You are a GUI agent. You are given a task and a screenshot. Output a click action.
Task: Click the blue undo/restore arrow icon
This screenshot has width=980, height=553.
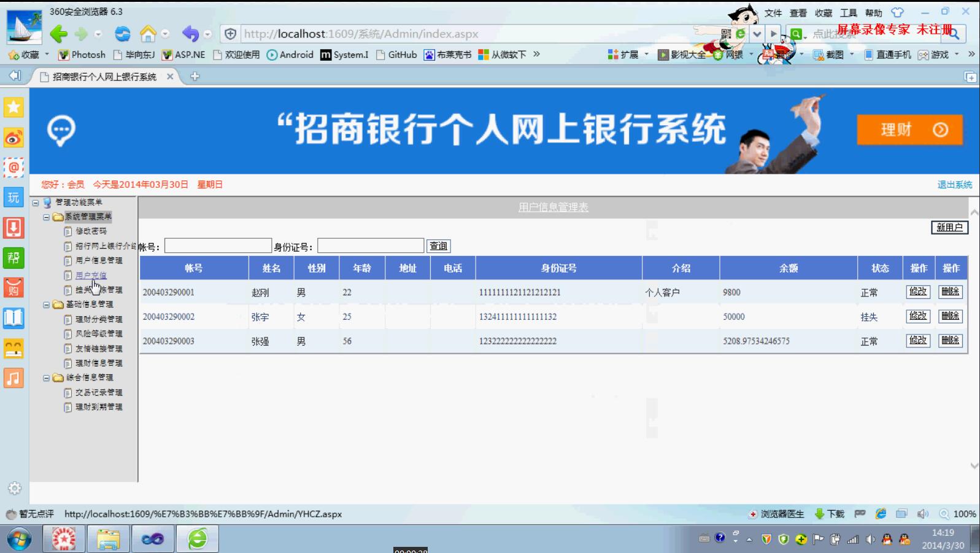tap(191, 34)
